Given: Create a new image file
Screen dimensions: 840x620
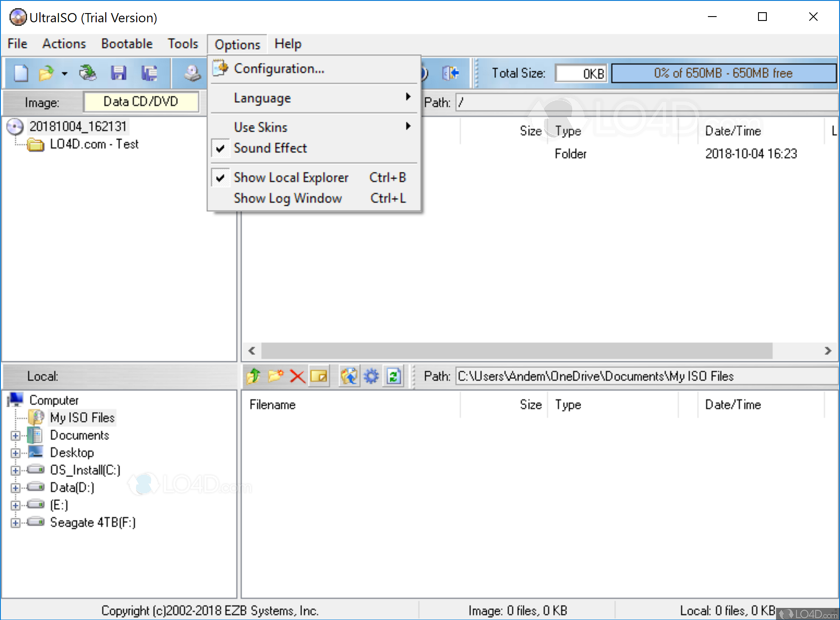Looking at the screenshot, I should [x=20, y=73].
